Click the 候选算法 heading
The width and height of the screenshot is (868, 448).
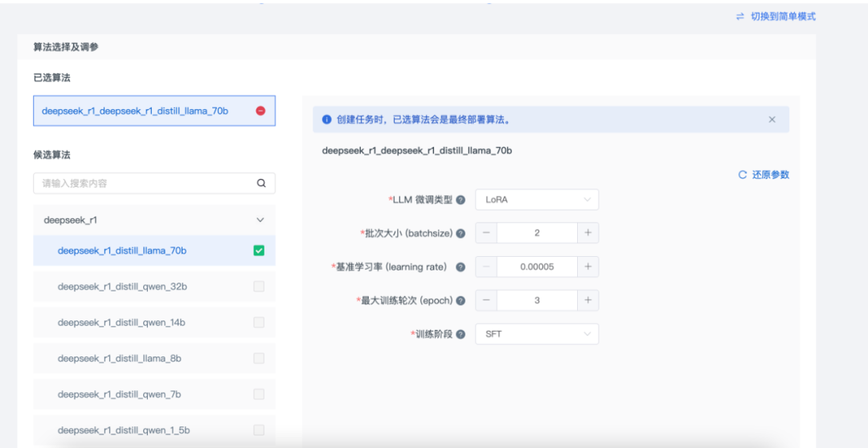(52, 154)
